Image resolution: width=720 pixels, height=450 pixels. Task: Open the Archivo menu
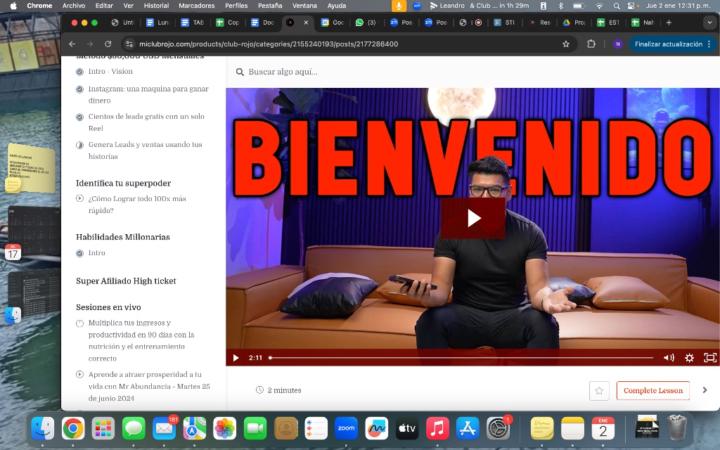73,6
